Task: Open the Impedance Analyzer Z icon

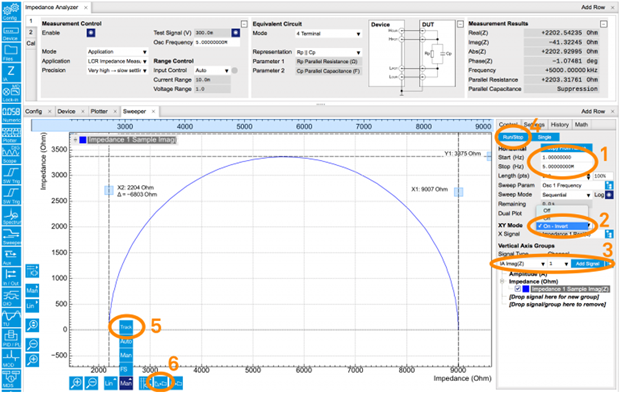Action: click(11, 73)
